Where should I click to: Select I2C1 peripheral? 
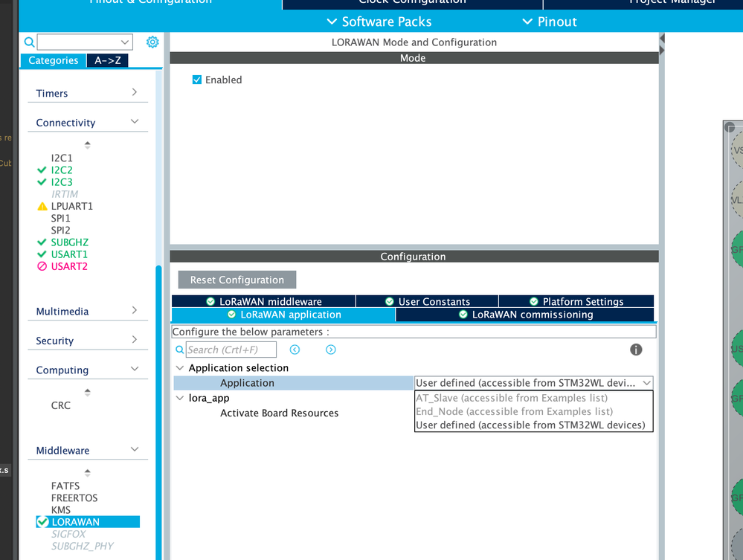point(62,158)
